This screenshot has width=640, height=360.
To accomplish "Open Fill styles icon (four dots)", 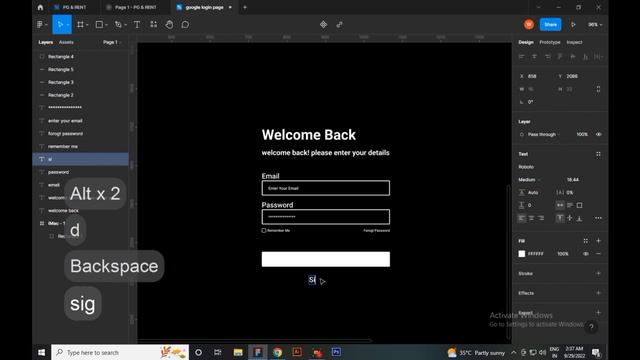I will pos(586,241).
